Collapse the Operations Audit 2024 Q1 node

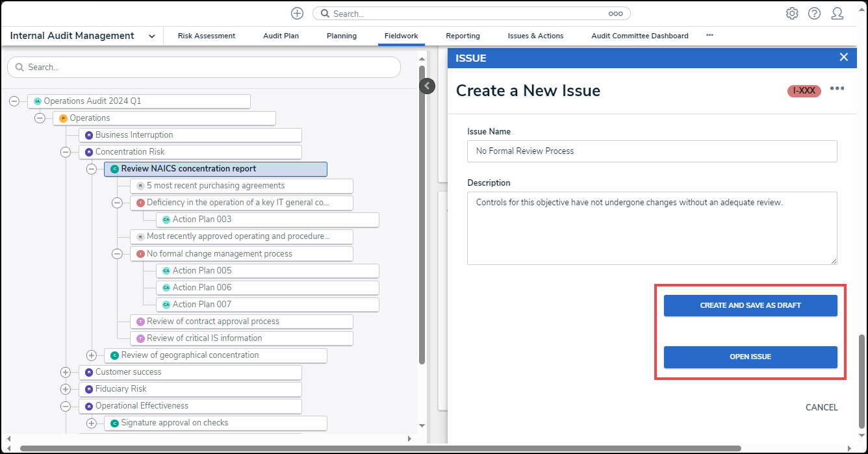click(x=14, y=101)
